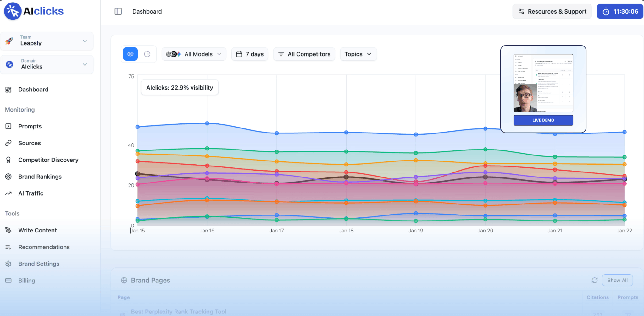
Task: Select the Prompts monitoring icon
Action: (x=8, y=126)
